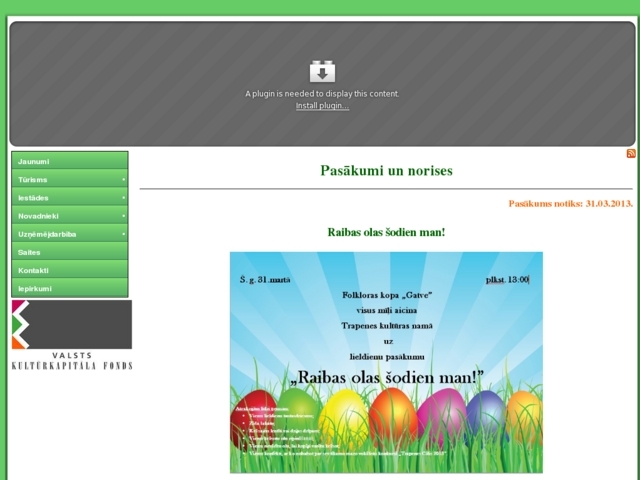Click the Pasākums notiks: 31.03.2013. date text

(571, 203)
